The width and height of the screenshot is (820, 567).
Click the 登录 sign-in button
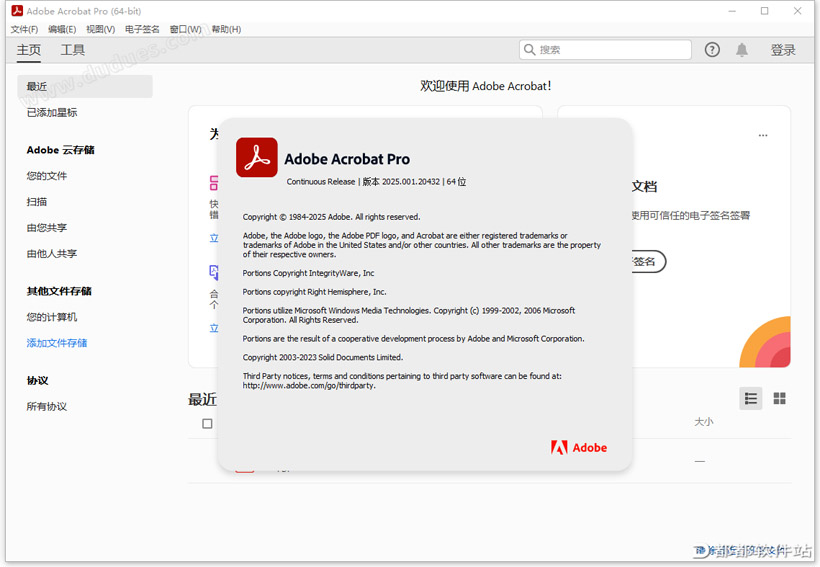[x=782, y=50]
